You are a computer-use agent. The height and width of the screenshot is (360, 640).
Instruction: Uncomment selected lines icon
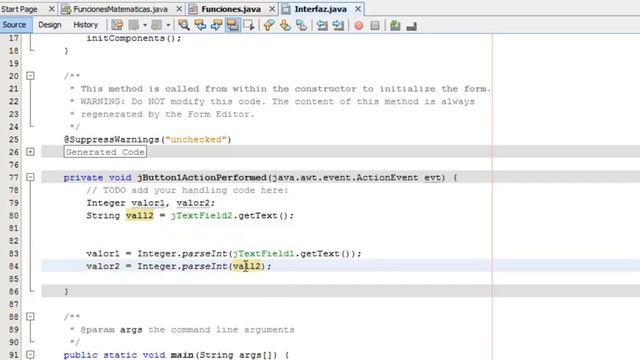click(x=411, y=25)
